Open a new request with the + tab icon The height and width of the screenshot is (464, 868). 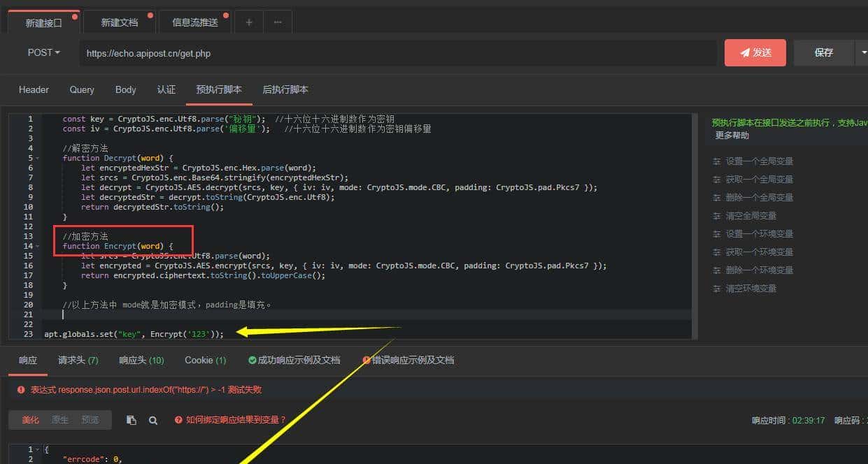click(248, 22)
